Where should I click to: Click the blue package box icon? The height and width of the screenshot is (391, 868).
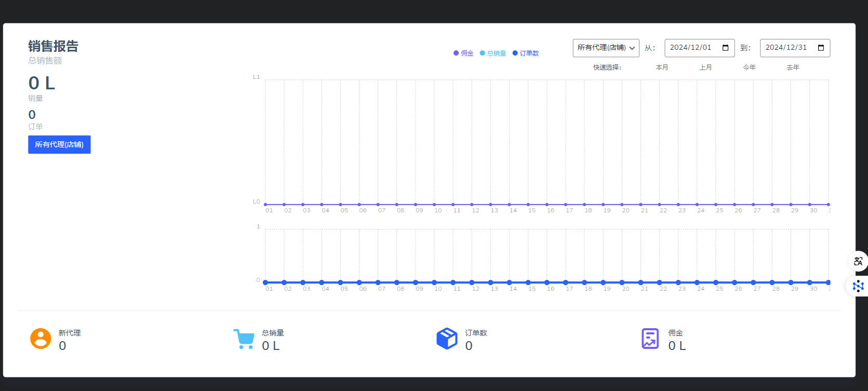click(447, 339)
